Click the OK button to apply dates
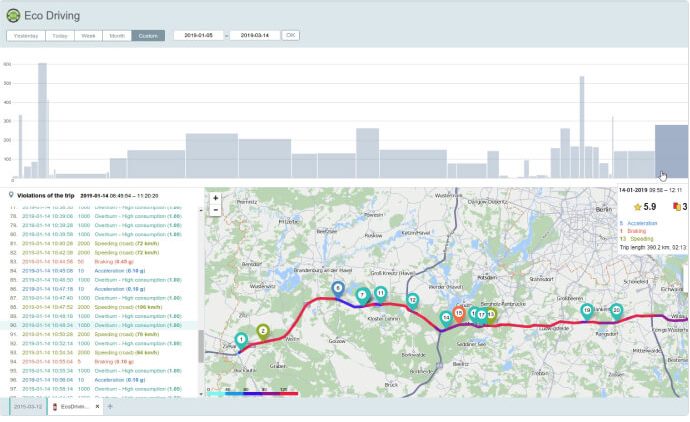690x422 pixels. tap(290, 35)
